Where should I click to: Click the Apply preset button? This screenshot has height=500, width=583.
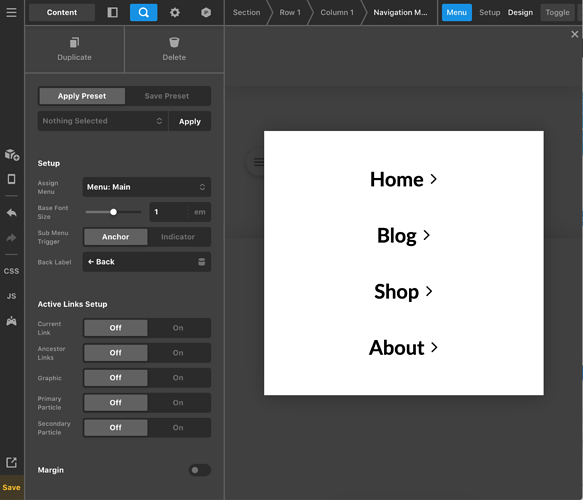pos(190,121)
